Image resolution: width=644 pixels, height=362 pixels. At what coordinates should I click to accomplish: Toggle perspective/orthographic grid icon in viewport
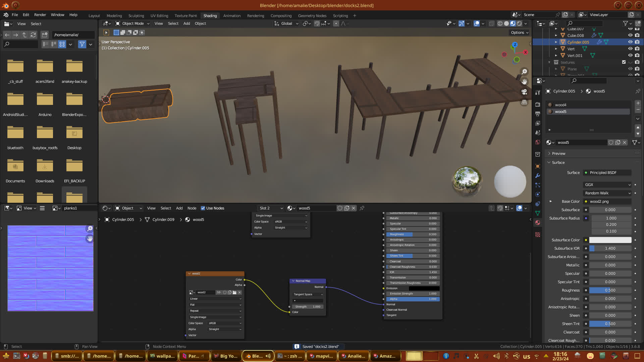tap(524, 102)
